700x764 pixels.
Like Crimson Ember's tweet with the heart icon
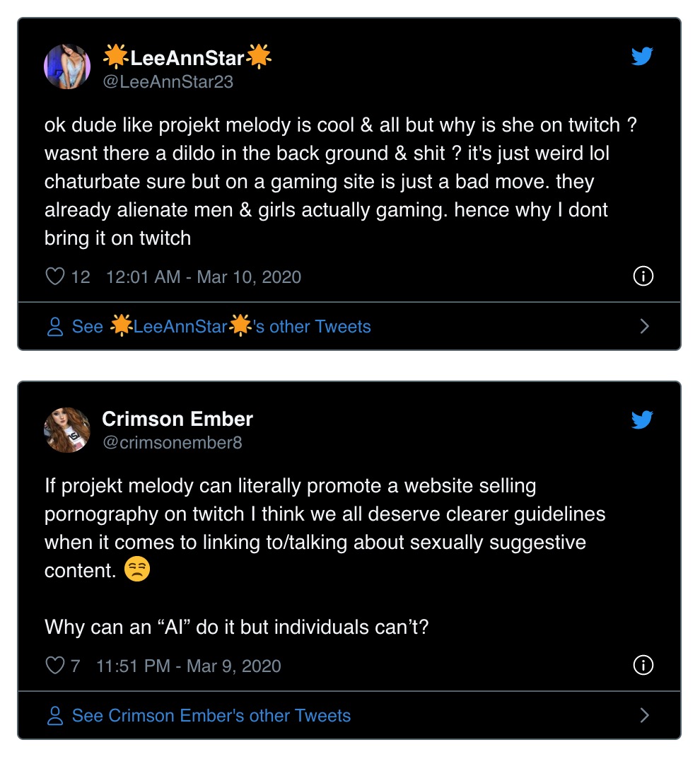[54, 665]
